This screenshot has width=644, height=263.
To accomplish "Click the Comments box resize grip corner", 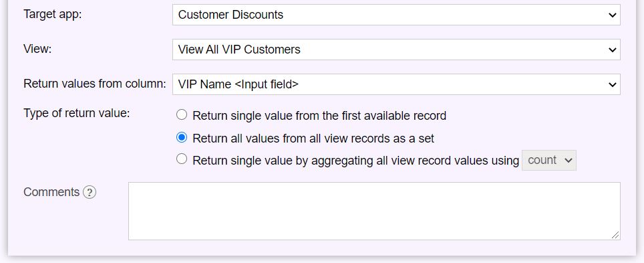I will (x=615, y=235).
